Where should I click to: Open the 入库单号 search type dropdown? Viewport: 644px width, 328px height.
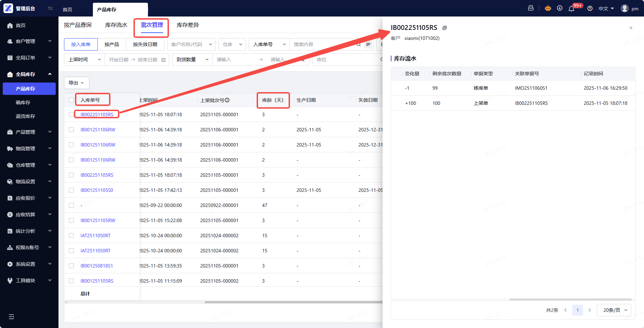coord(269,44)
